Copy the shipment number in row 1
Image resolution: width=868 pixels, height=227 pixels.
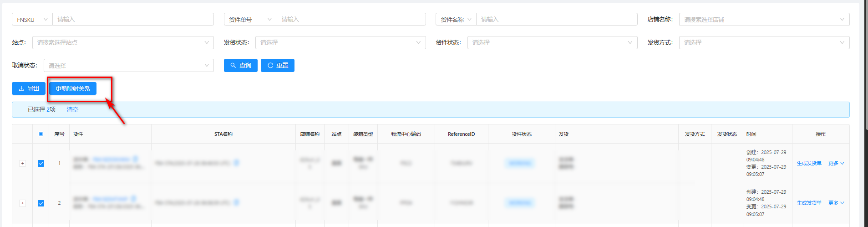pos(135,159)
